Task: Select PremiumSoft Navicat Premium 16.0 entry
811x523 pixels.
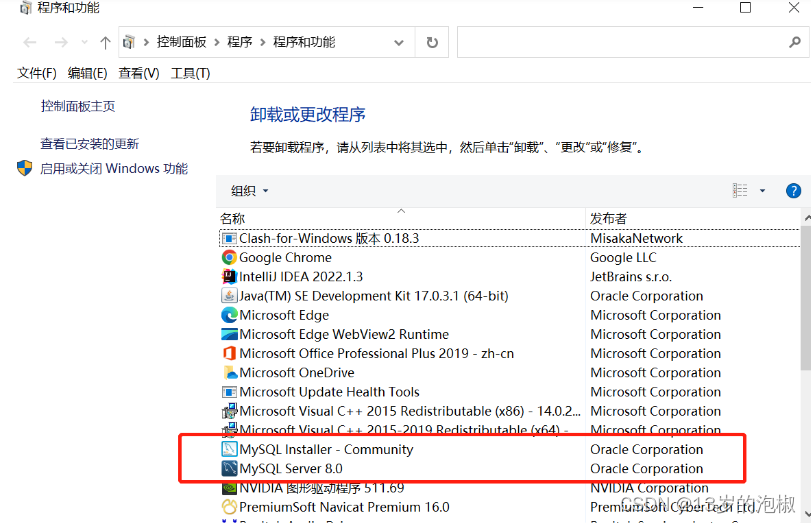Action: [x=344, y=507]
